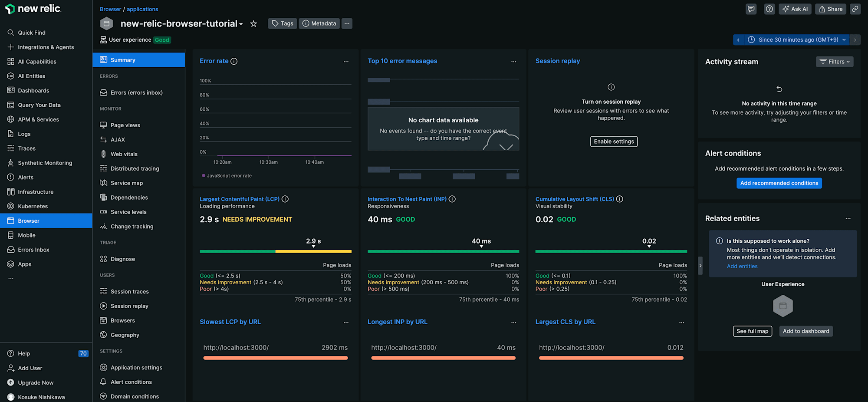Click Add entities link

(742, 266)
